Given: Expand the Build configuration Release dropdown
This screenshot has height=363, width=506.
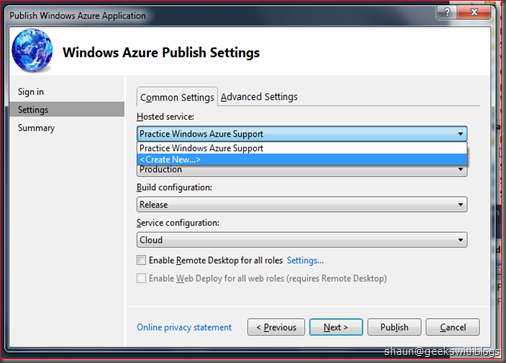Looking at the screenshot, I should pyautogui.click(x=302, y=204).
